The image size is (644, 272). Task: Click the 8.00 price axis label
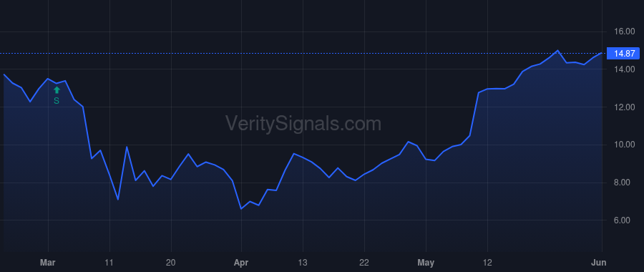[x=626, y=183]
